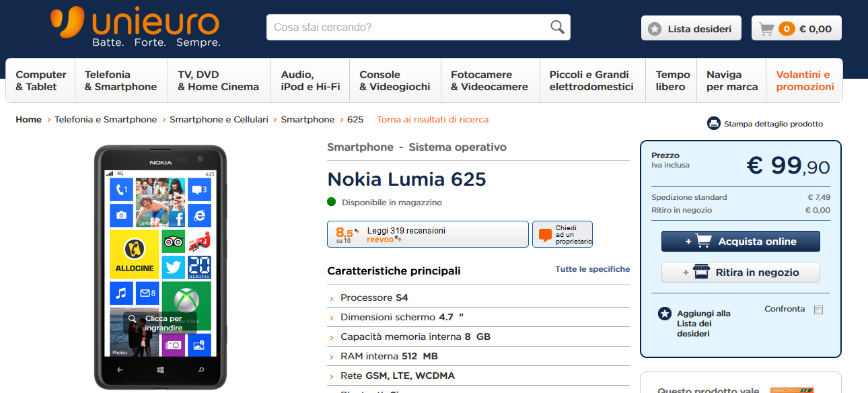Open Fotocamere & Videocamere menu
This screenshot has width=868, height=393.
(x=490, y=81)
